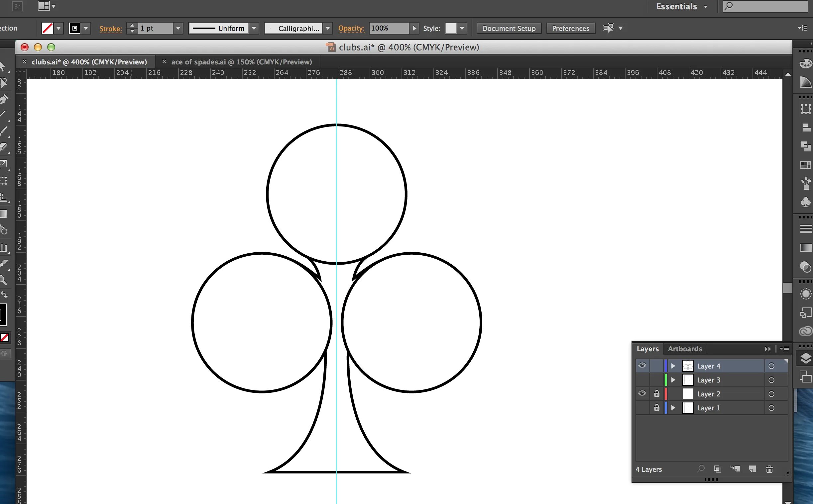Click the fill color swatch in control bar
Image resolution: width=813 pixels, height=504 pixels.
[x=48, y=28]
